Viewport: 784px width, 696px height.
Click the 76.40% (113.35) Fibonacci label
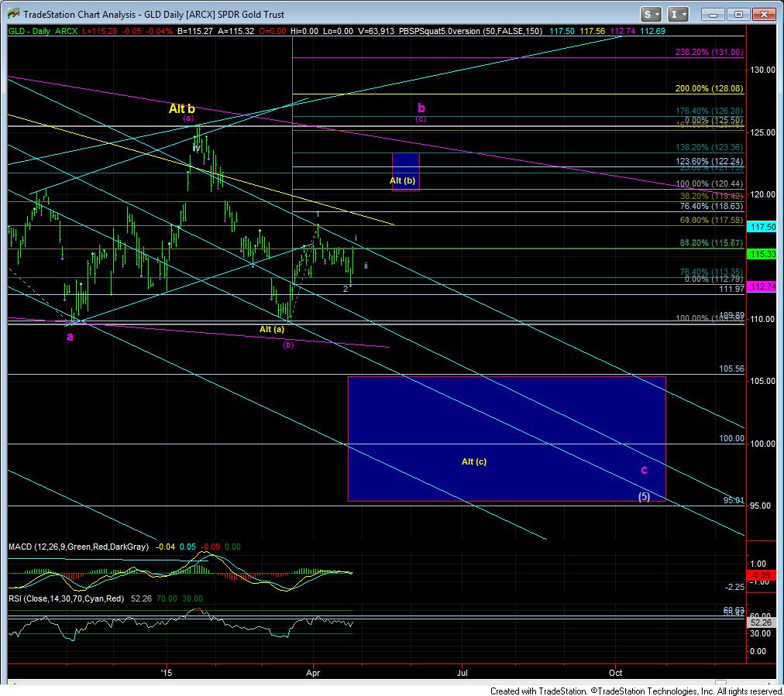tap(711, 272)
